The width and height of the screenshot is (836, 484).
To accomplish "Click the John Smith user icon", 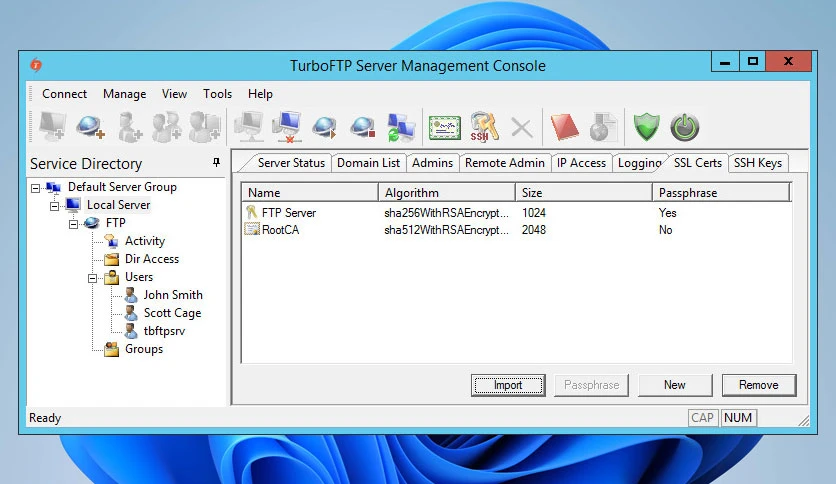I will pyautogui.click(x=131, y=295).
